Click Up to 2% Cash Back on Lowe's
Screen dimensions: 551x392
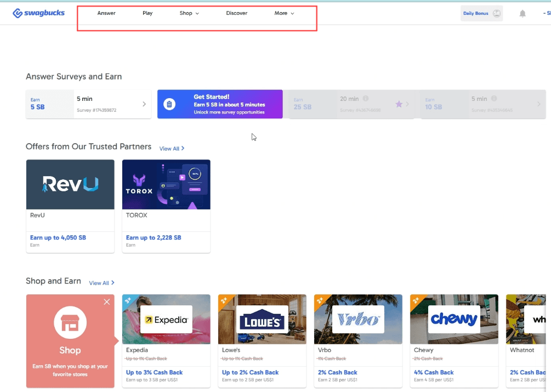click(250, 372)
